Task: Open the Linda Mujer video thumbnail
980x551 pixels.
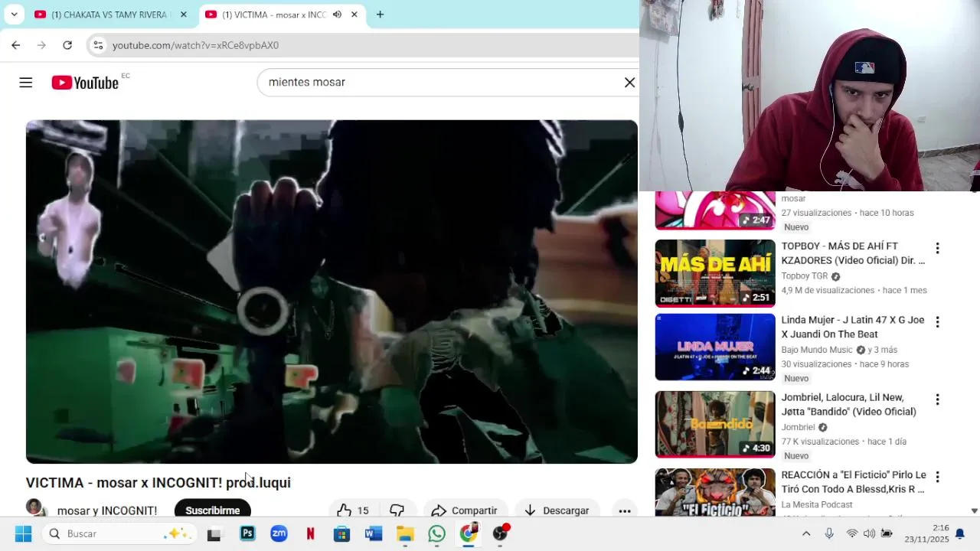Action: 715,347
